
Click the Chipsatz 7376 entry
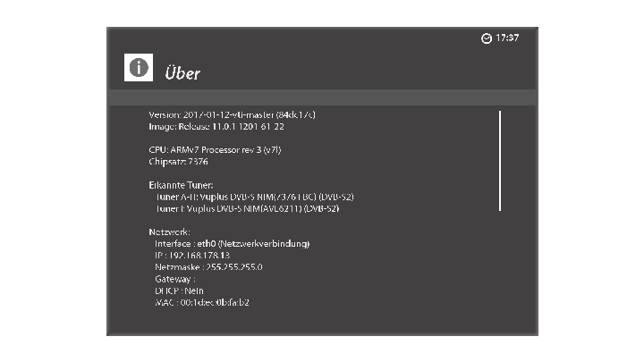pyautogui.click(x=178, y=162)
